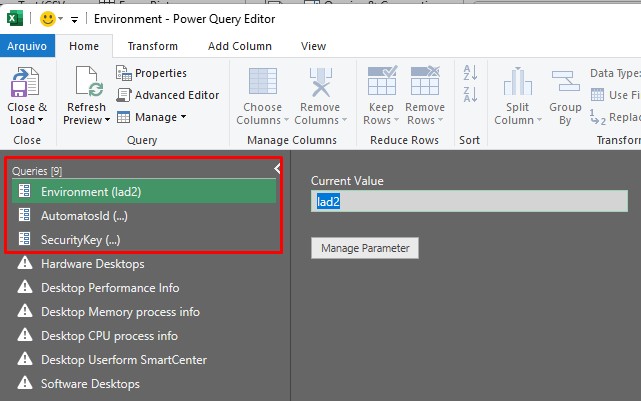Click the Choose Columns icon
The width and height of the screenshot is (641, 401).
263,81
